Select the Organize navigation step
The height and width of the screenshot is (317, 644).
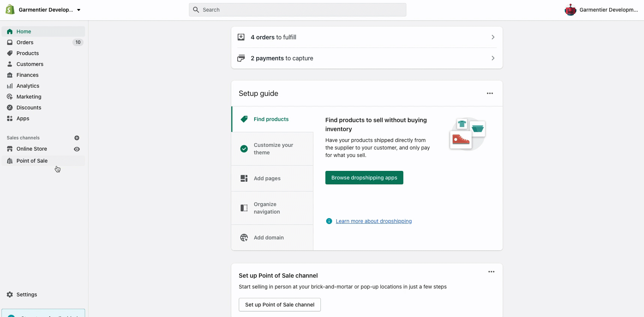point(273,208)
